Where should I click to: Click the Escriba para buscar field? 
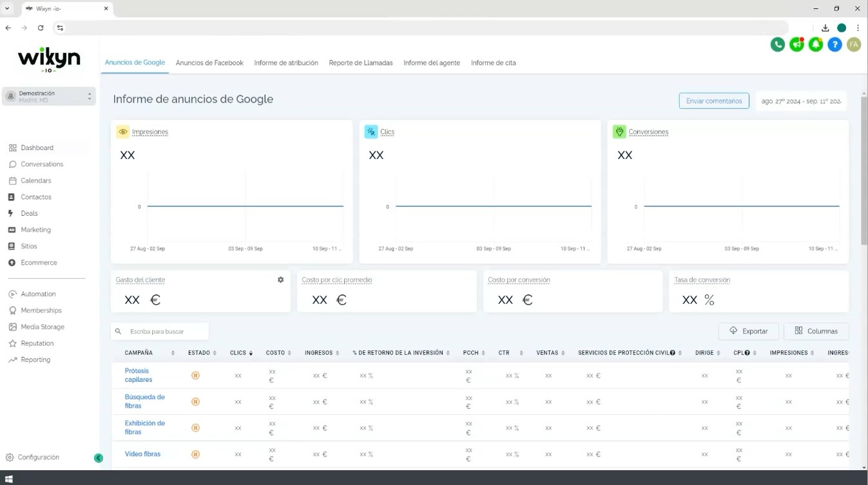pos(160,331)
